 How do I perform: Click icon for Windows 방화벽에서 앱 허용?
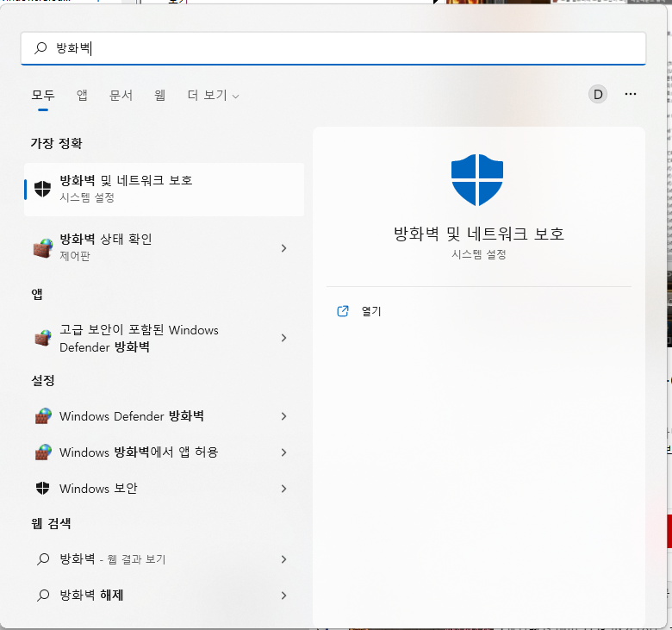(43, 452)
